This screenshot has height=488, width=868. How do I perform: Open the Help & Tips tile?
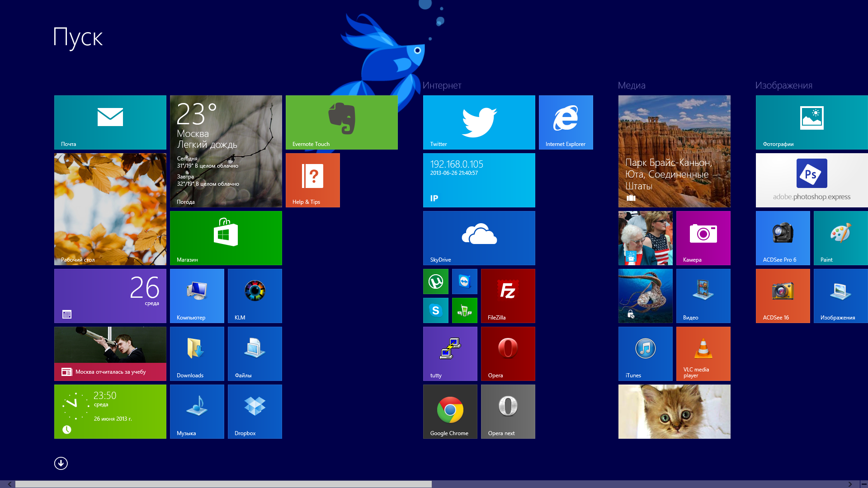coord(313,180)
